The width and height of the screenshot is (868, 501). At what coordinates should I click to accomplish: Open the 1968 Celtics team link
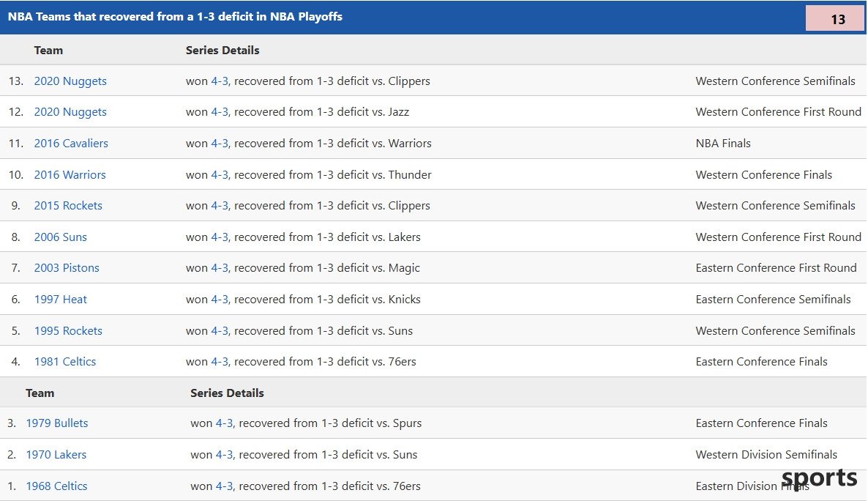tap(56, 486)
